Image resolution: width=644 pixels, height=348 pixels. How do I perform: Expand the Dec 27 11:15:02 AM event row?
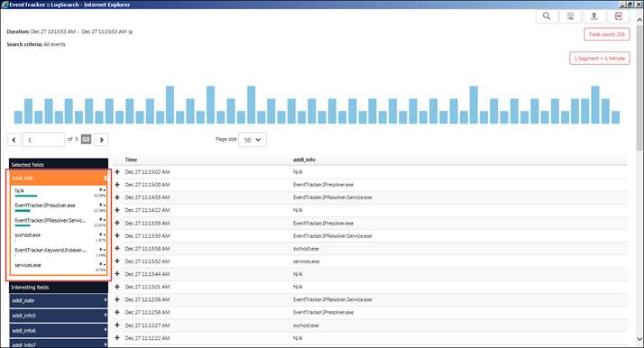[117, 172]
